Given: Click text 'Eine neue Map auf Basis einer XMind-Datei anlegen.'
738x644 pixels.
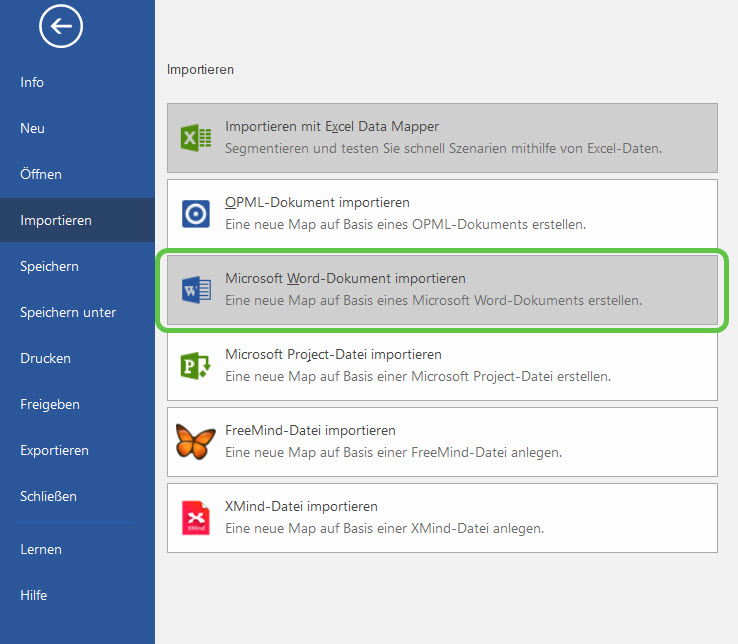Looking at the screenshot, I should (385, 529).
